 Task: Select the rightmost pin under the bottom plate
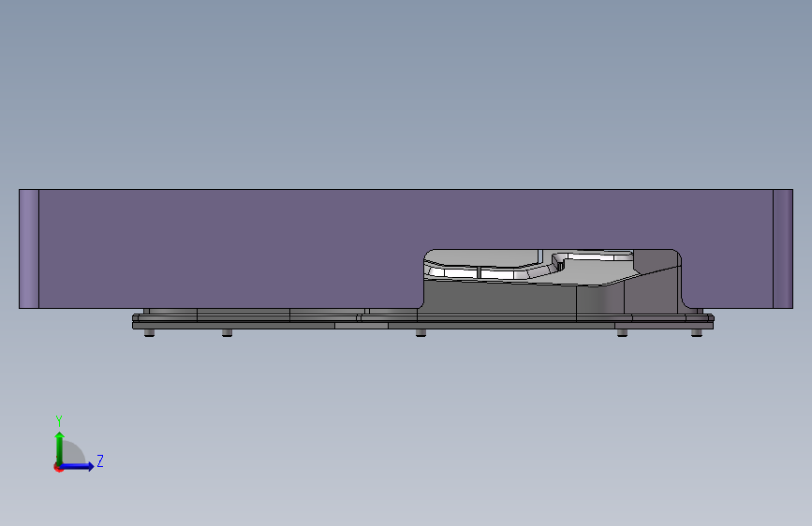pyautogui.click(x=697, y=332)
